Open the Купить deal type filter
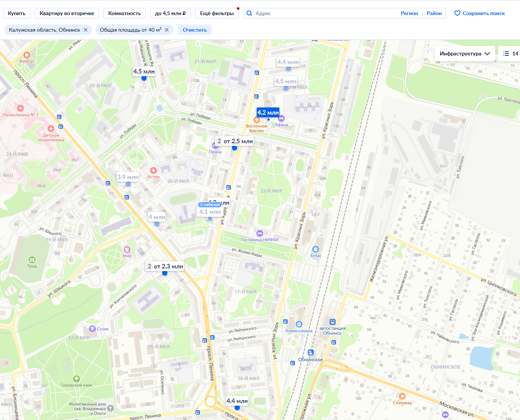Viewport: 520px width, 420px height. (x=17, y=13)
